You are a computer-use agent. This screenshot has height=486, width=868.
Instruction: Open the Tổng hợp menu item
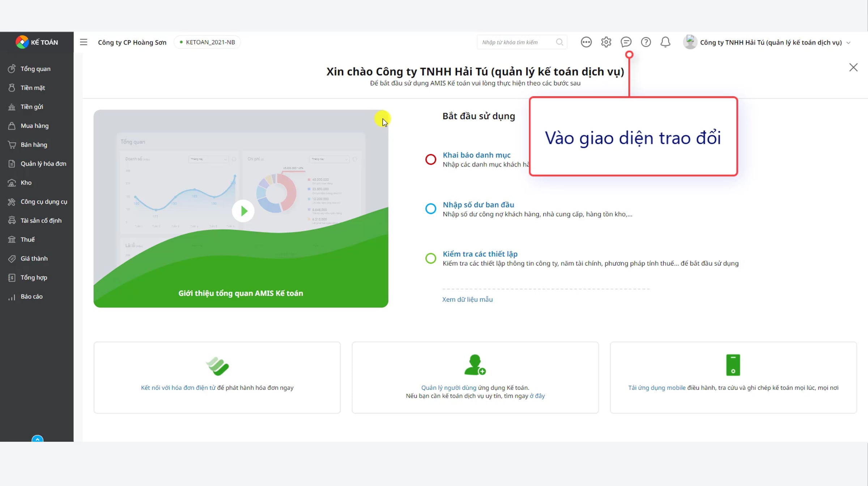[34, 278]
